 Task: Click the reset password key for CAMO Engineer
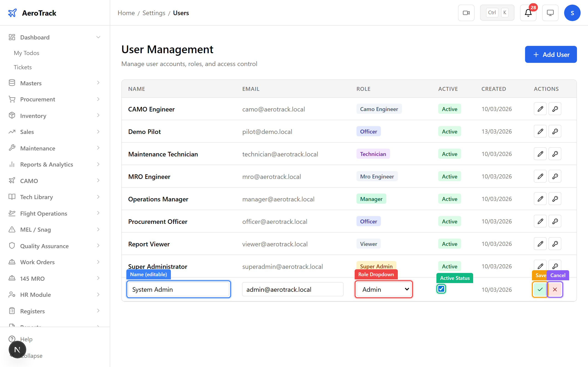pos(555,109)
